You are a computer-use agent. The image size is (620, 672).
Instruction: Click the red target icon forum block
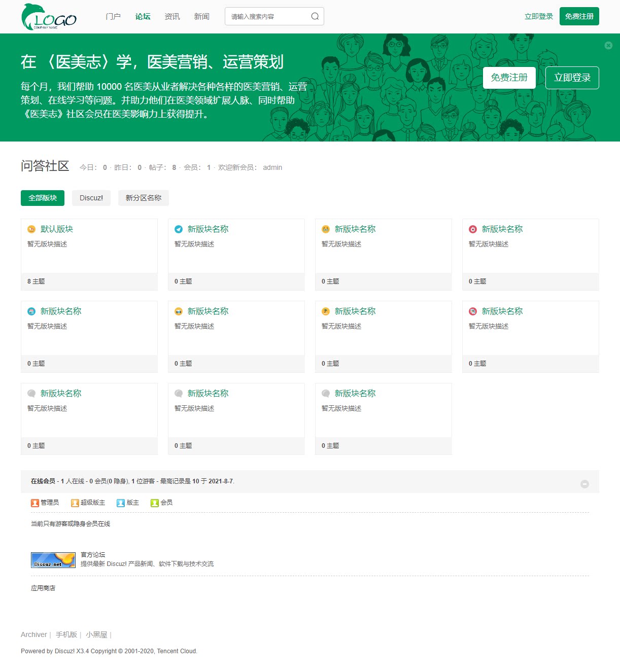(x=472, y=229)
